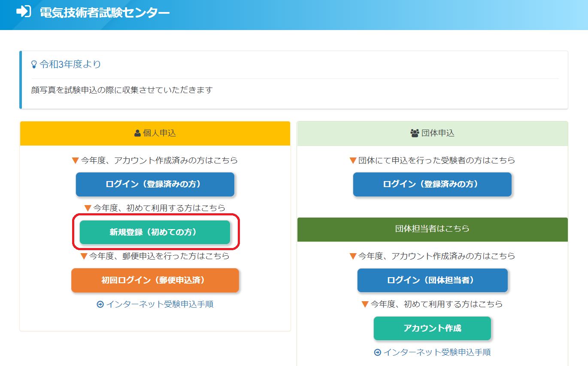Click the lightbulb icon beside 令和3年度より
This screenshot has height=366, width=588.
click(34, 65)
